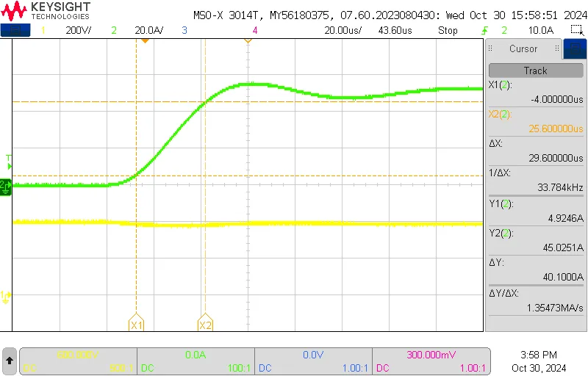Click ΔY/ΔX value 1.35473MA/s

[555, 308]
